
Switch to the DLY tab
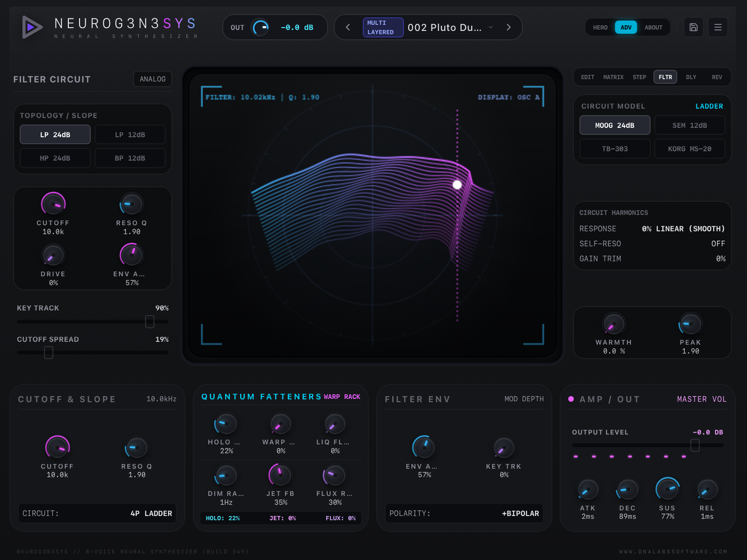[x=691, y=77]
